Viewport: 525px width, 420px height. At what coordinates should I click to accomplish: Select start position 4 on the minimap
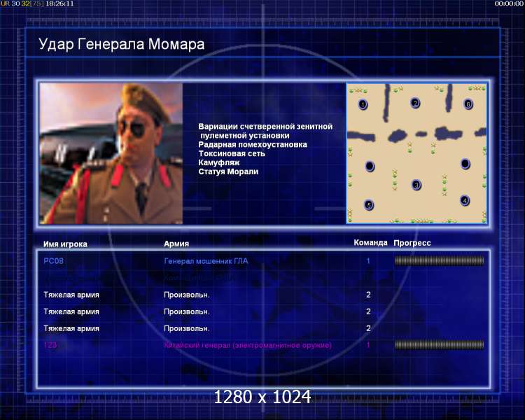[x=465, y=201]
